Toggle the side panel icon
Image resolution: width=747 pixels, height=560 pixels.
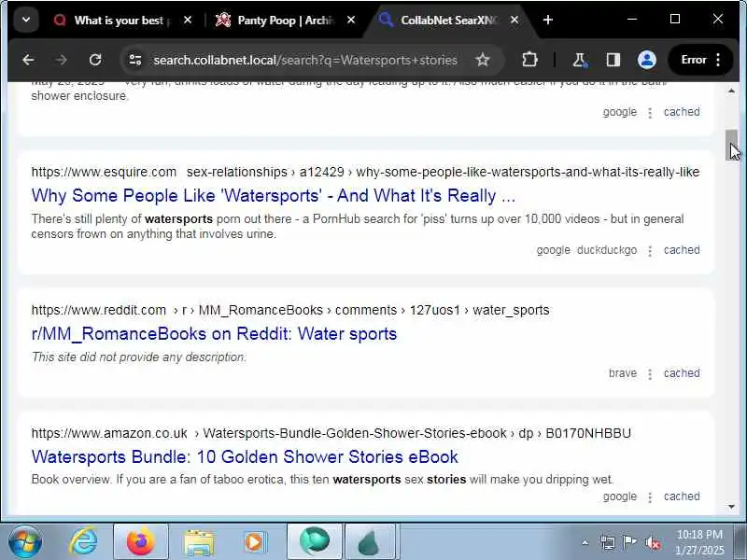point(613,60)
